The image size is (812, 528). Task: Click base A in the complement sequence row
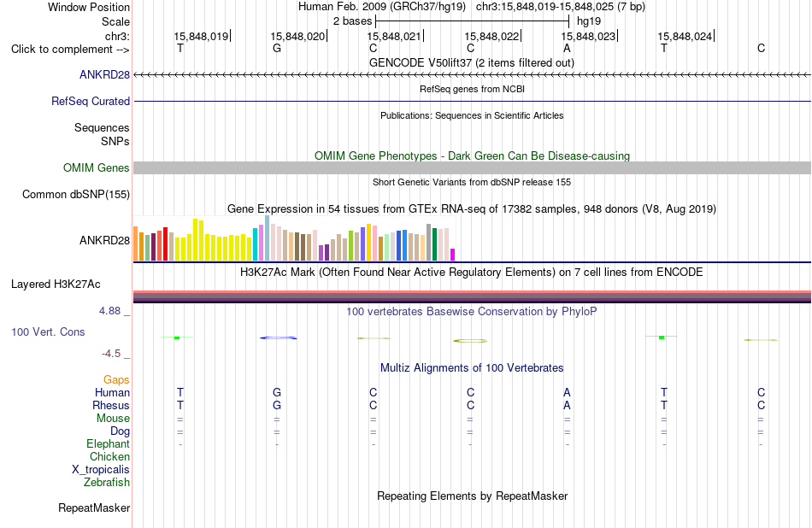[567, 48]
